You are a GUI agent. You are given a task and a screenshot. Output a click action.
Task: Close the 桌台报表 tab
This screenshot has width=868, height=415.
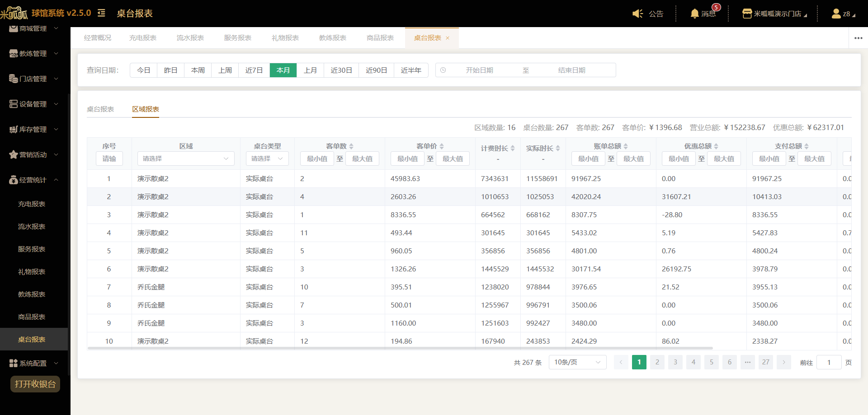click(x=448, y=38)
